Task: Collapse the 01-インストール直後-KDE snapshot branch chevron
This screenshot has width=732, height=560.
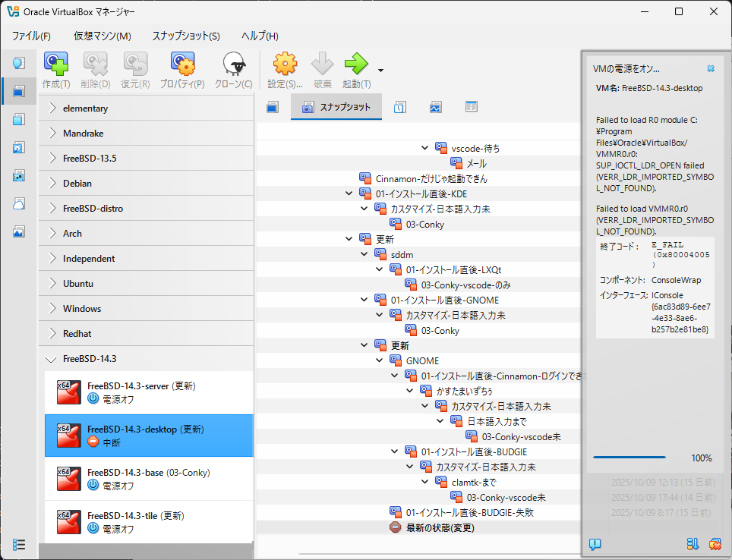Action: [x=349, y=193]
